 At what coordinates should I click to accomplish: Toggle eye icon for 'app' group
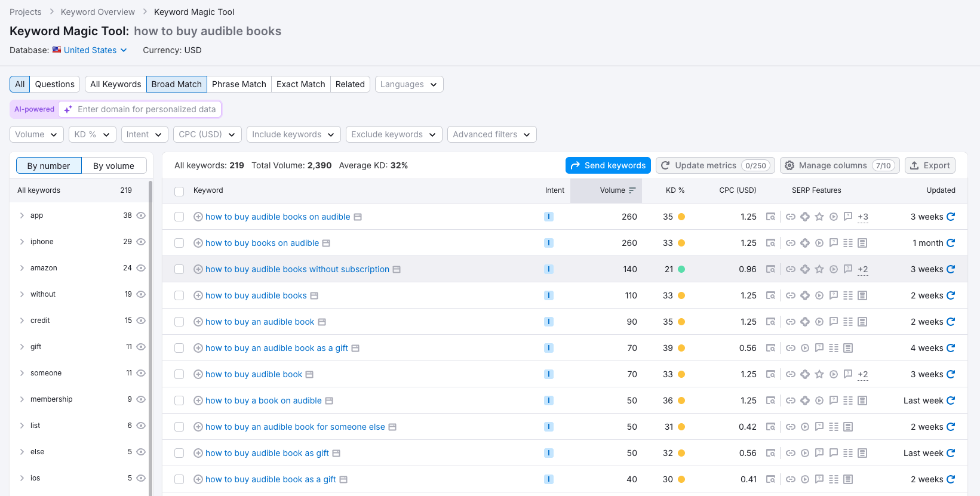141,215
